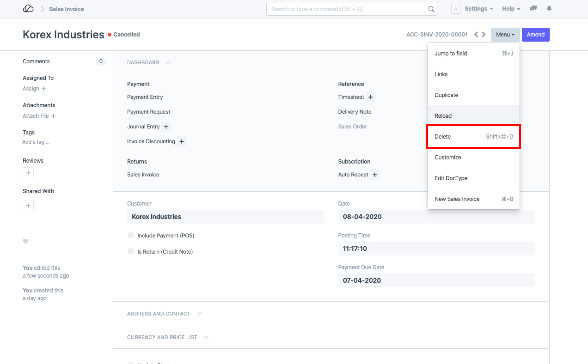Add new Timesheet with plus icon

[x=371, y=97]
